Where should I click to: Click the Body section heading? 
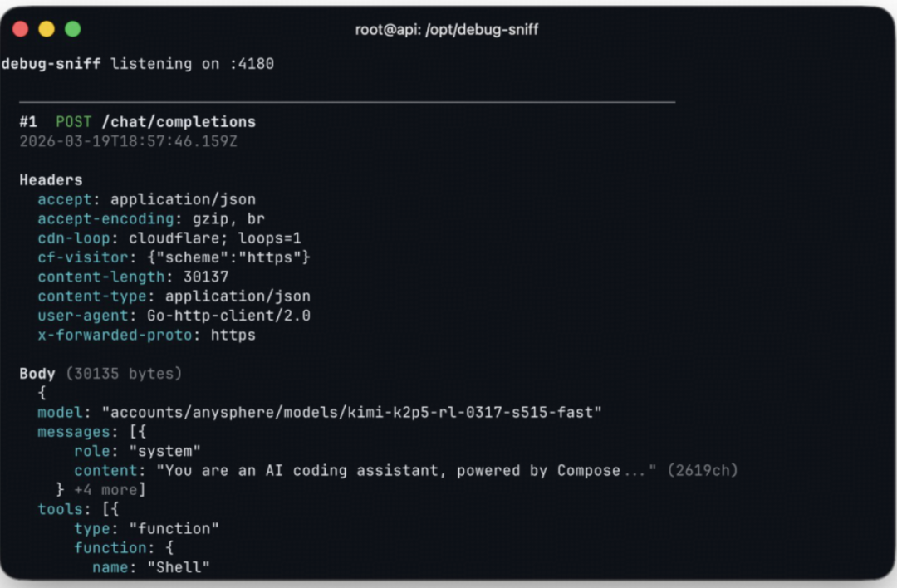(x=37, y=374)
